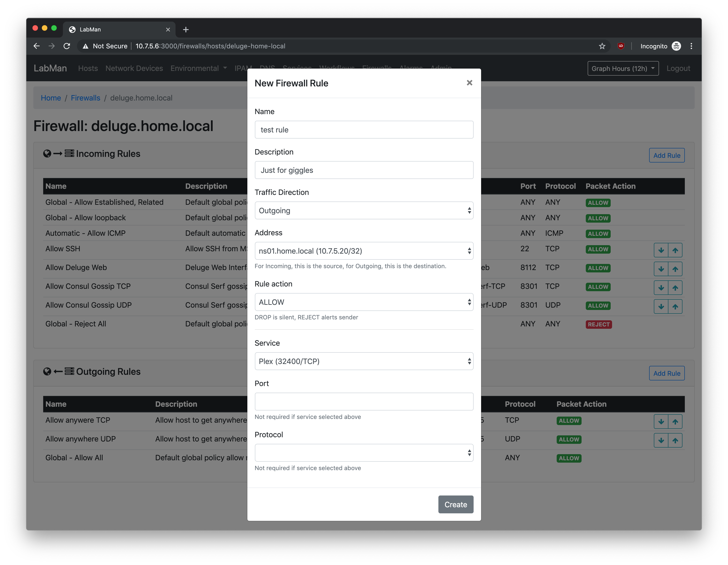Move Allow anywhere UDP rule up
Viewport: 728px width, 565px height.
click(675, 440)
